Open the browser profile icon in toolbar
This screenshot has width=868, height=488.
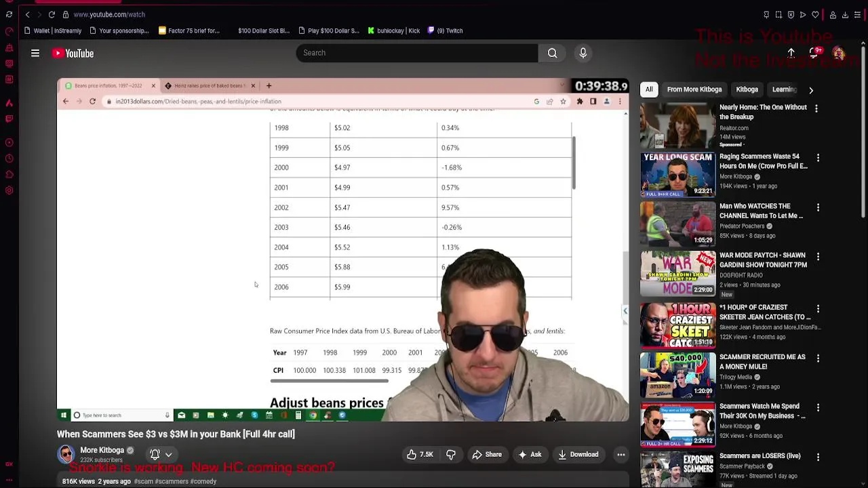tap(833, 14)
